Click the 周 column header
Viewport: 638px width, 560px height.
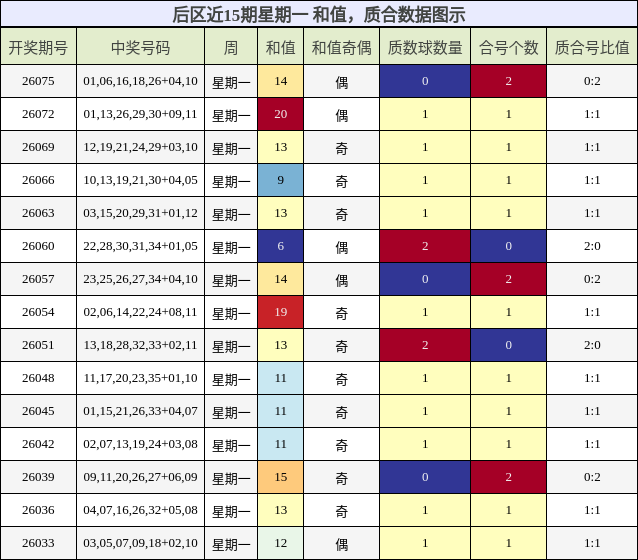click(x=231, y=47)
